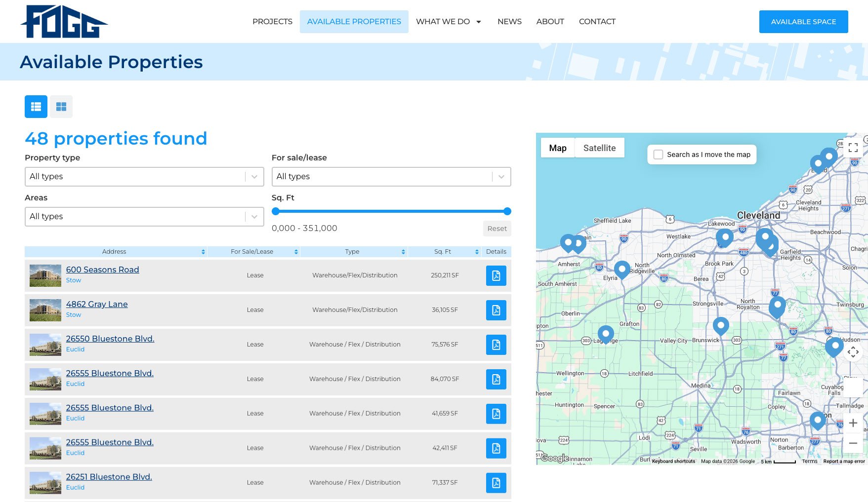Screen dimensions: 868x502
Task: Go to the News section
Action: 509,22
